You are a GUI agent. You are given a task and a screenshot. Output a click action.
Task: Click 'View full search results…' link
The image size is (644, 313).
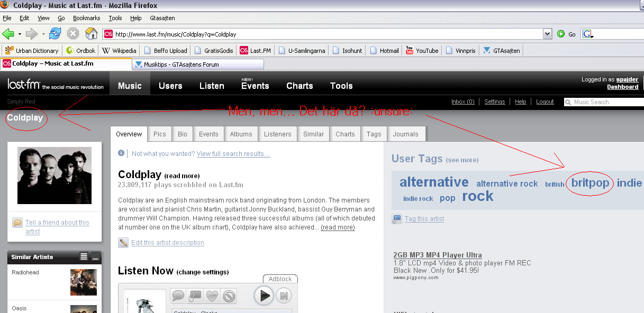(x=233, y=154)
